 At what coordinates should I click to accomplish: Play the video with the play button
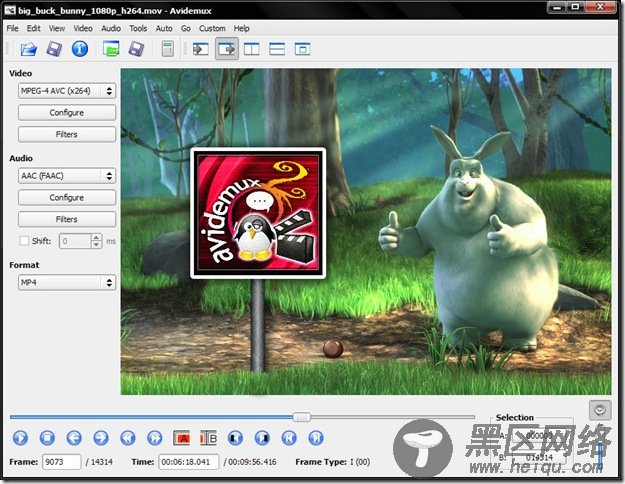pyautogui.click(x=20, y=438)
